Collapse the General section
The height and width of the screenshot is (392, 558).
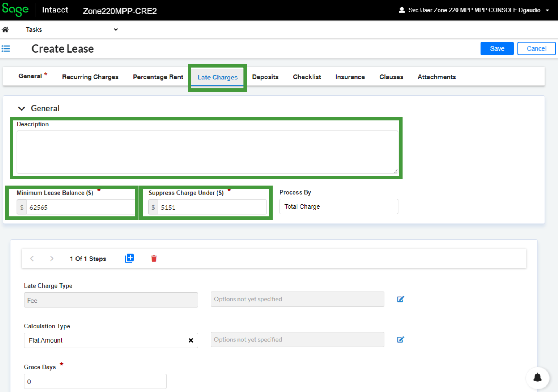(21, 109)
